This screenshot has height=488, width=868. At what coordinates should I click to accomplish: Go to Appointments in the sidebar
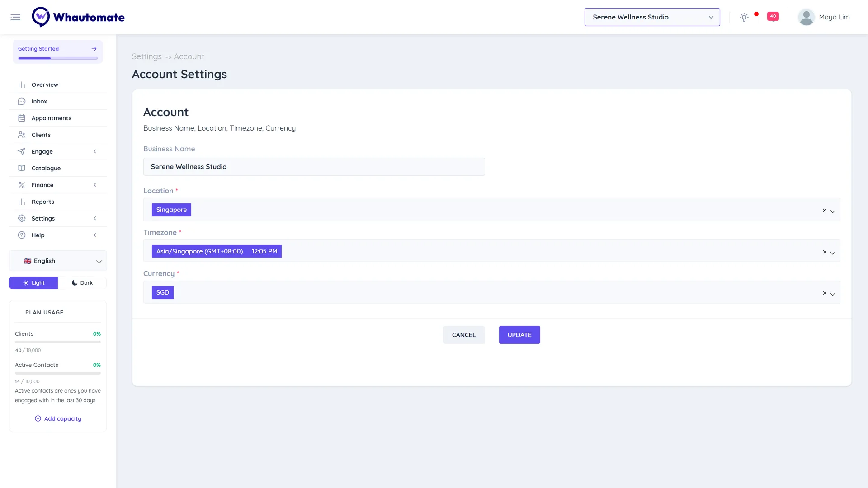(x=58, y=118)
